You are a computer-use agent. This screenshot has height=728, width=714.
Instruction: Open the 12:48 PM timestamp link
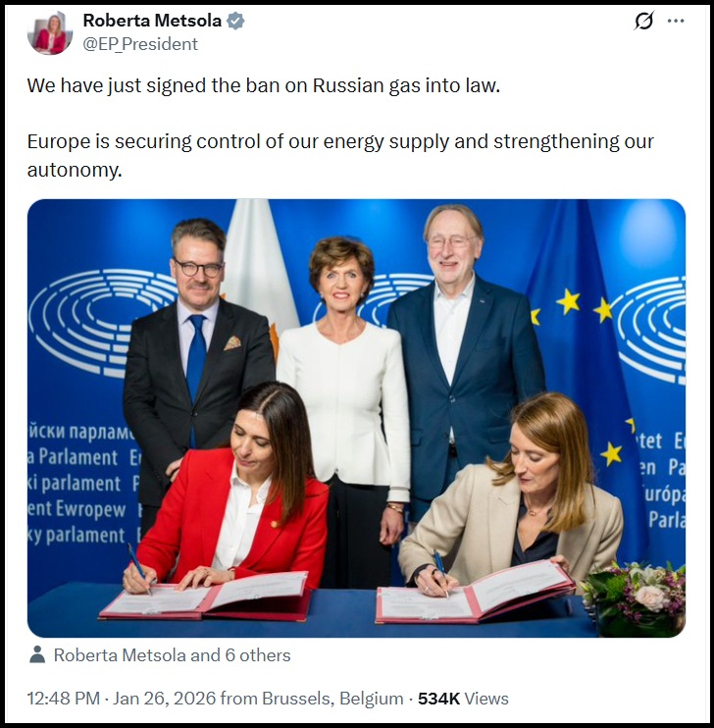pos(64,699)
